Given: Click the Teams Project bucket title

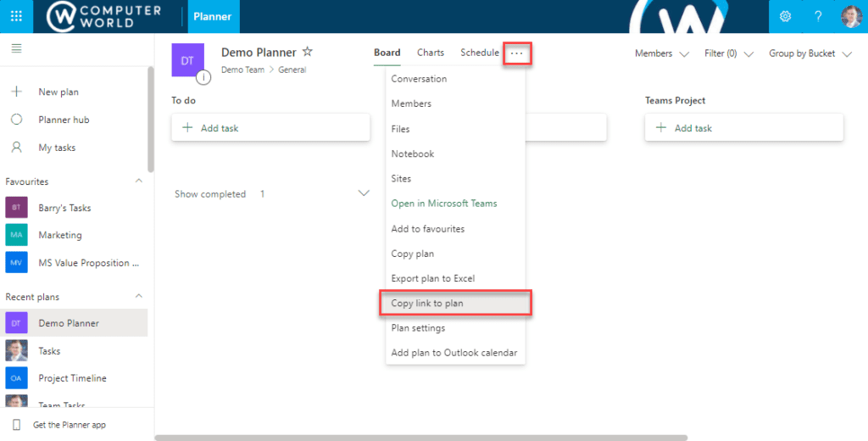Looking at the screenshot, I should [675, 100].
